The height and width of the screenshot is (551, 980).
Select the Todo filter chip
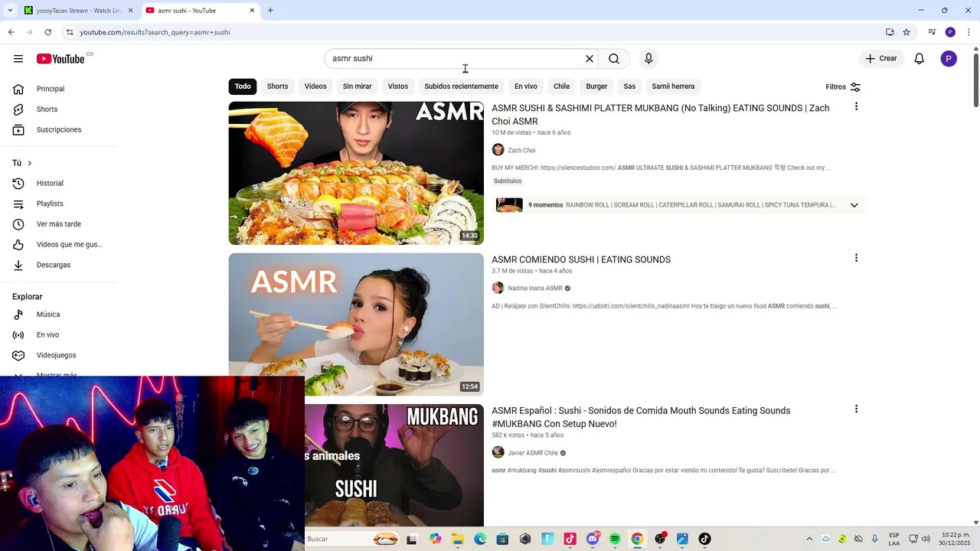click(x=243, y=86)
